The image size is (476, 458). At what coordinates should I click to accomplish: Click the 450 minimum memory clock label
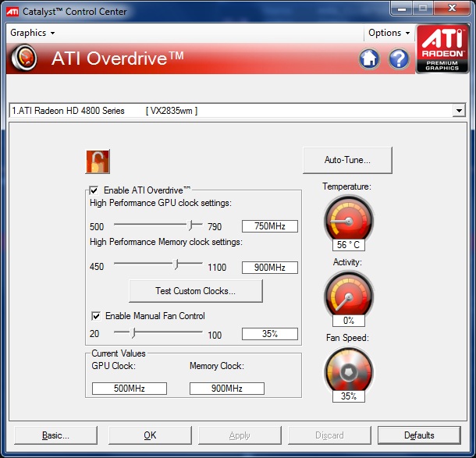[x=97, y=267]
